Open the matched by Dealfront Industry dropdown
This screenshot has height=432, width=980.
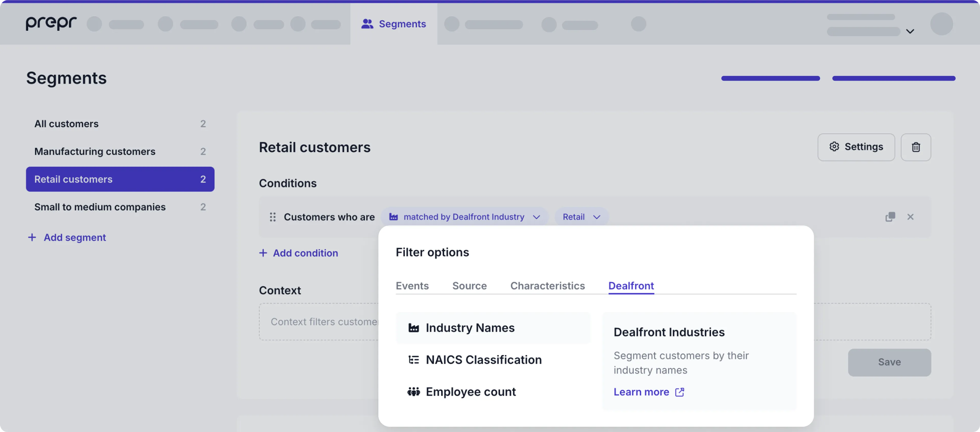(x=464, y=217)
